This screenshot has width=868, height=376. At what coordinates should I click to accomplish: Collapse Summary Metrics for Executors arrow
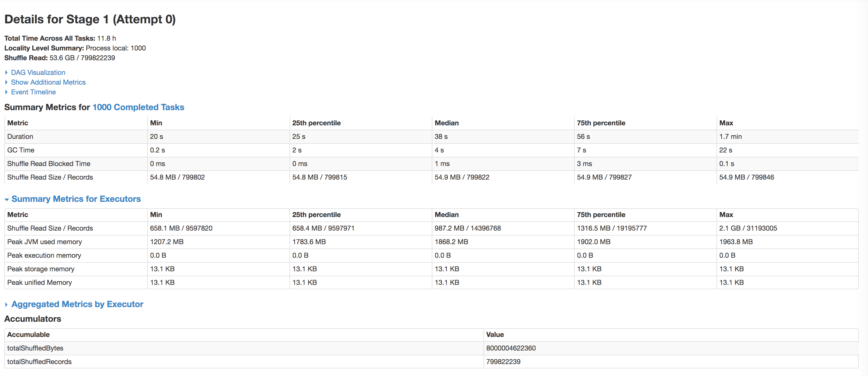7,200
